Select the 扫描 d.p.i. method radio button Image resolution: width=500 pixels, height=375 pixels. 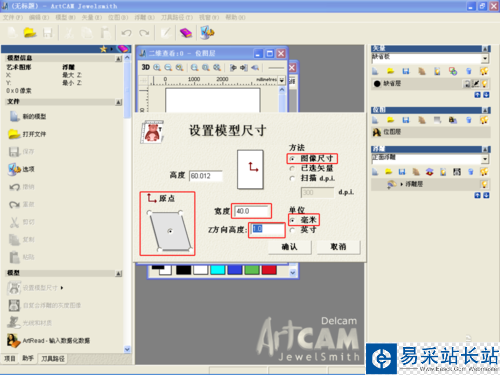pyautogui.click(x=292, y=179)
